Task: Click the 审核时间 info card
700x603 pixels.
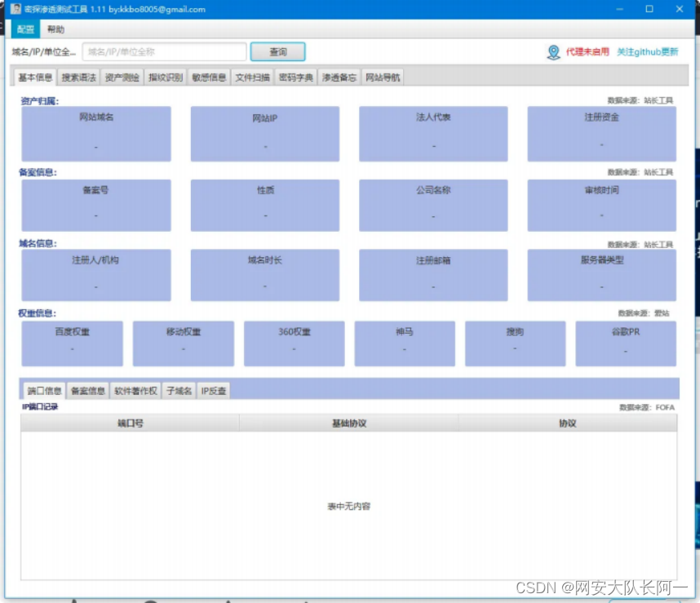Action: 601,206
